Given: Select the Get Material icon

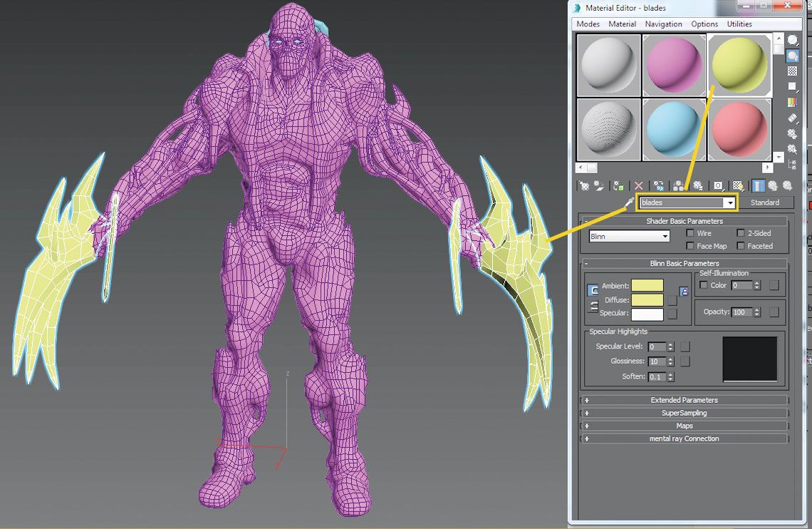Looking at the screenshot, I should click(x=583, y=186).
